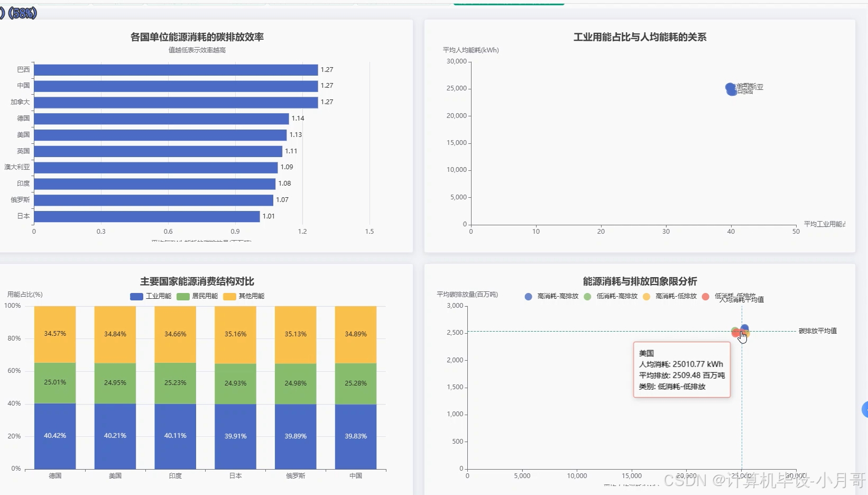Click 印度's green 25.23% stacked segment
Image resolution: width=868 pixels, height=495 pixels.
tap(176, 383)
